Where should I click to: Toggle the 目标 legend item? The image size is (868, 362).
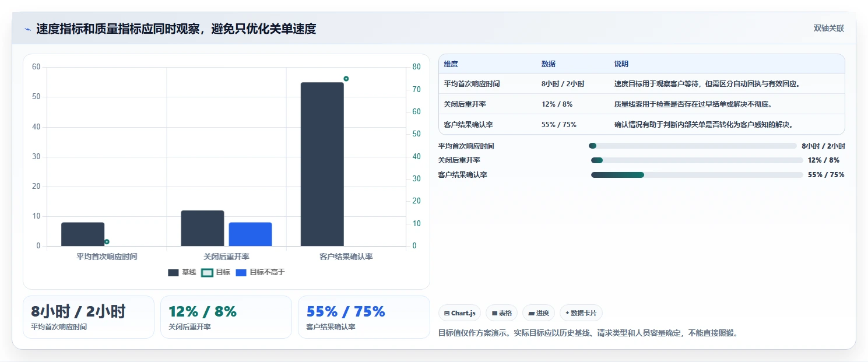coord(216,272)
